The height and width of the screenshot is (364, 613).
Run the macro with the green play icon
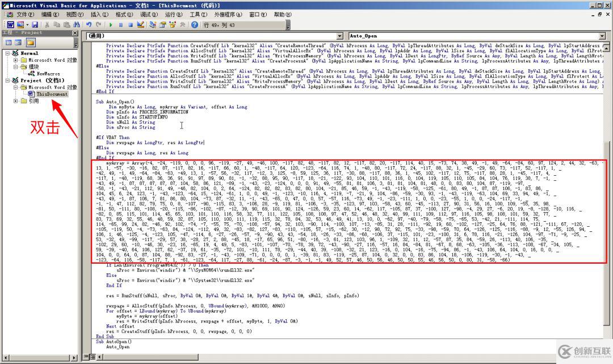pos(111,24)
